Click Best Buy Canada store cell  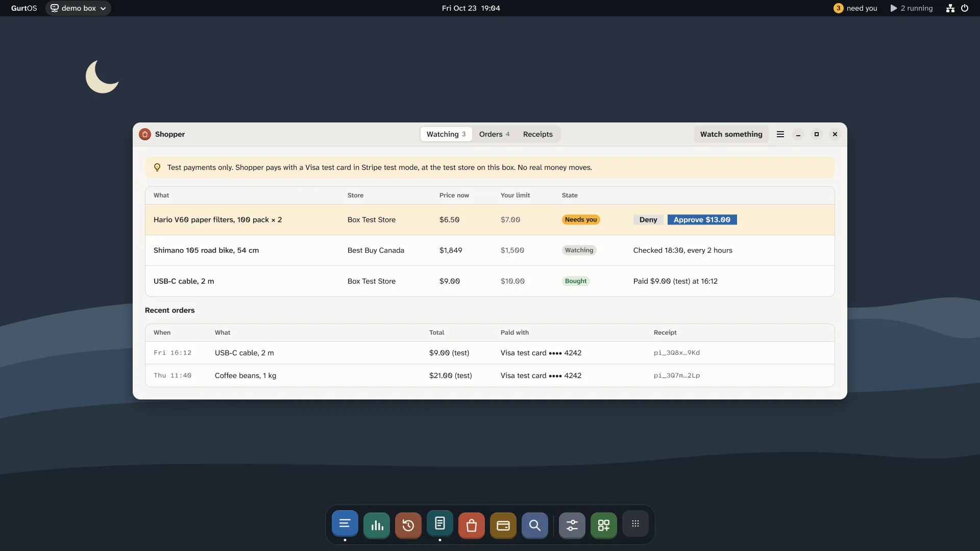point(376,251)
